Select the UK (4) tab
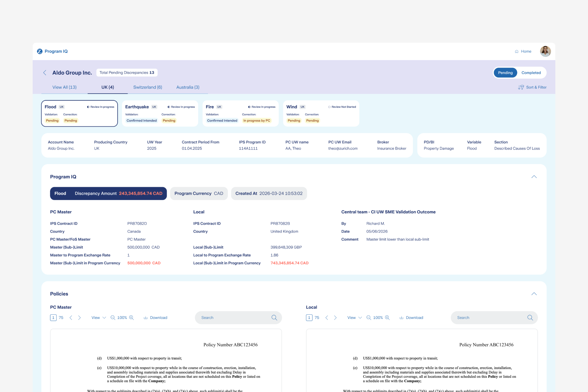The width and height of the screenshot is (588, 392). click(108, 87)
